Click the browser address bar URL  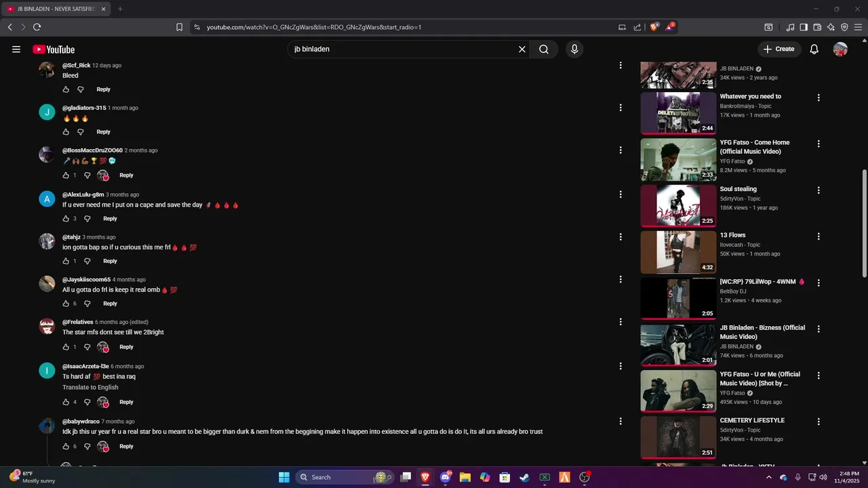(314, 27)
